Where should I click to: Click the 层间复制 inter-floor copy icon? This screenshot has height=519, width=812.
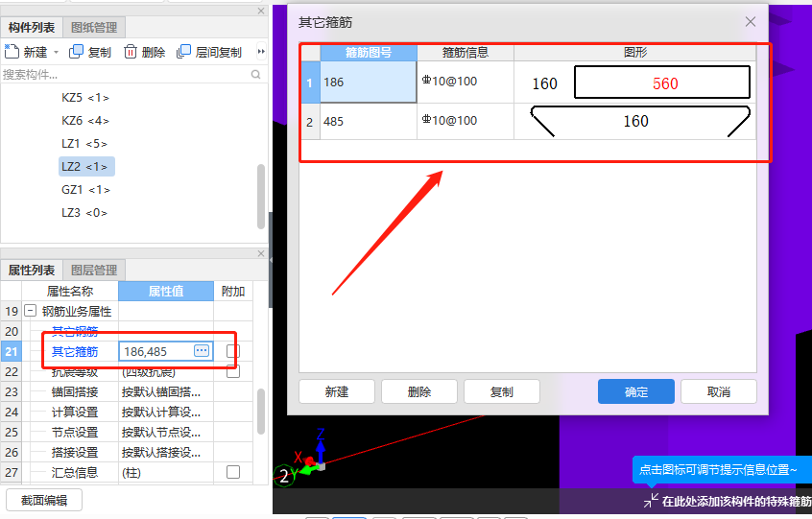[x=183, y=51]
